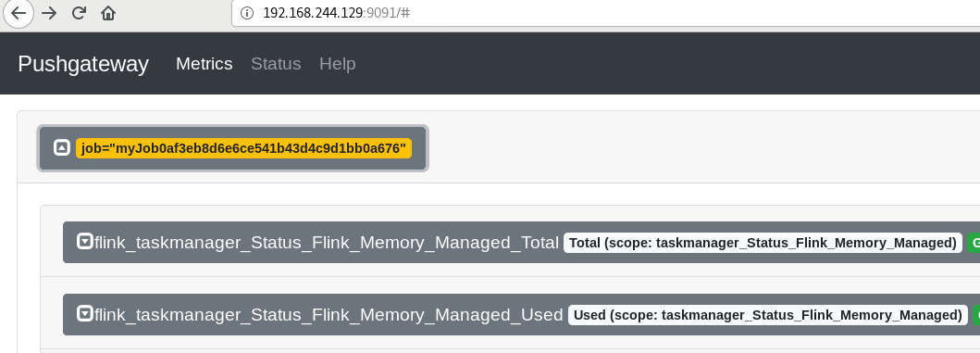
Task: Click the yellow job="myJob0af3..." label badge
Action: click(x=243, y=148)
